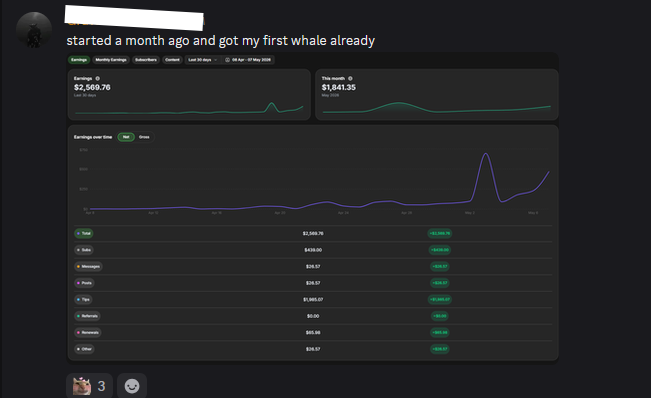651x398 pixels.
Task: Toggle the Total series chip
Action: (84, 233)
